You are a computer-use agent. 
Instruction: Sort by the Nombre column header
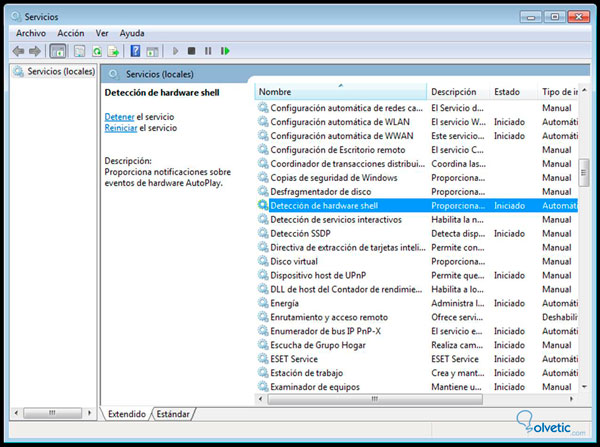[341, 92]
